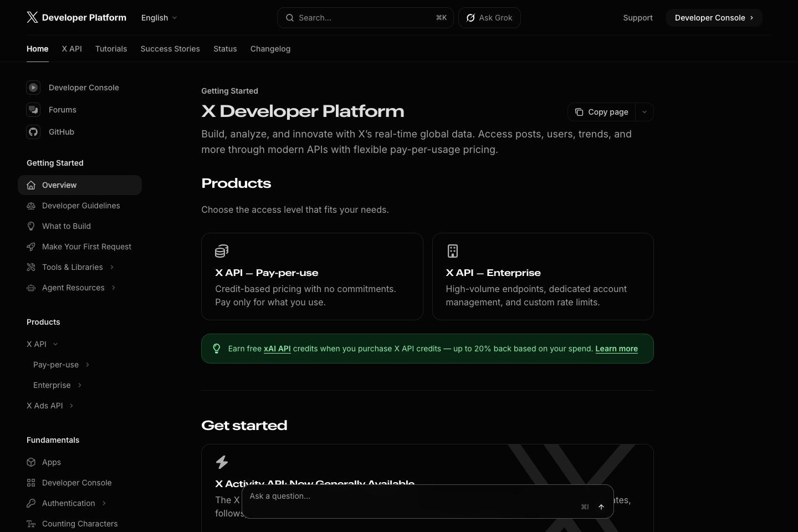Select the Overview home icon

31,185
